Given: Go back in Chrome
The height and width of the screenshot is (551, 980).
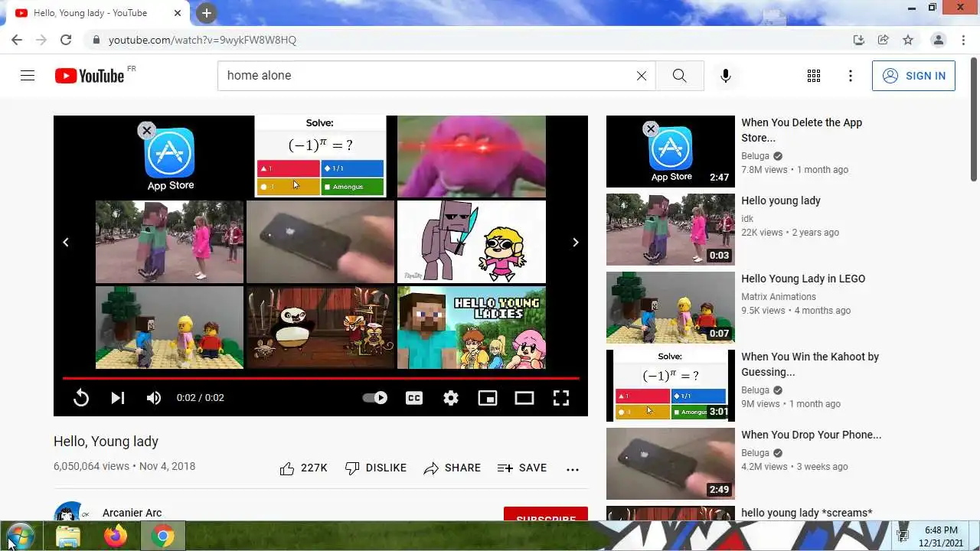Looking at the screenshot, I should (x=17, y=40).
